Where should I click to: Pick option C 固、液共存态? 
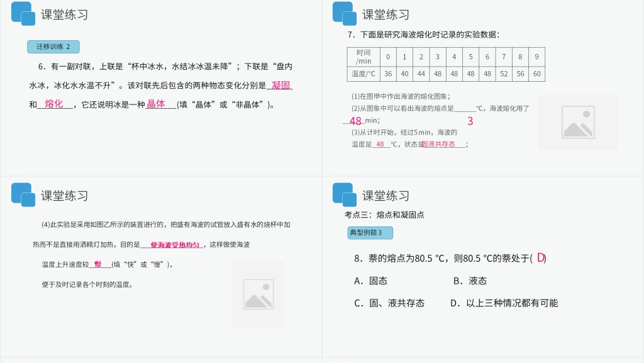click(389, 303)
